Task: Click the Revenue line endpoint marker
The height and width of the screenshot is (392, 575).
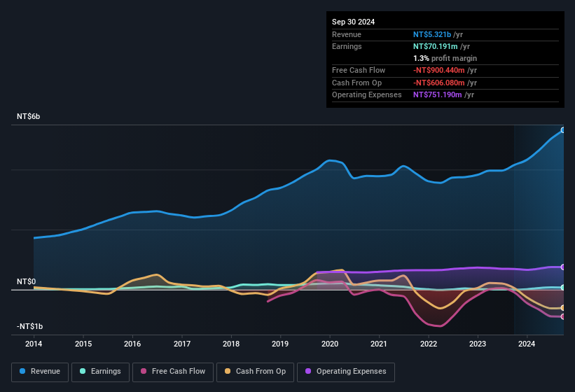Action: click(563, 130)
